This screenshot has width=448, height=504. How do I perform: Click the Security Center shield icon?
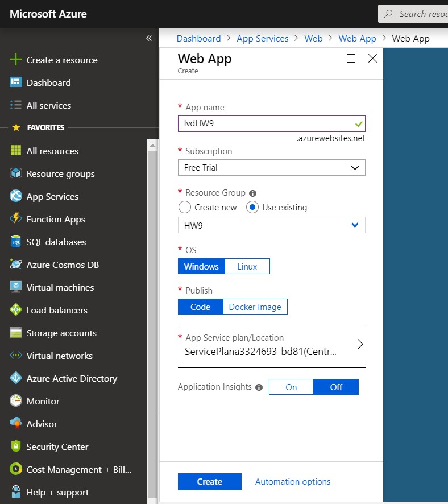pos(16,447)
